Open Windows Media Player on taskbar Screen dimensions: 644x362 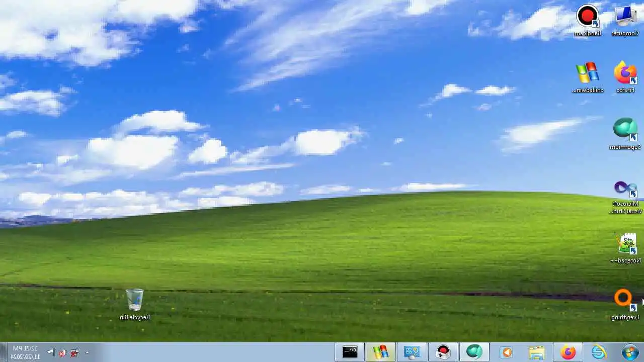506,352
